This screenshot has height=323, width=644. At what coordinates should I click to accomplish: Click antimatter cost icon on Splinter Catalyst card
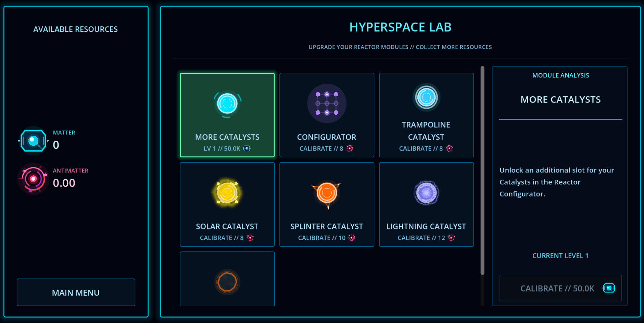pyautogui.click(x=352, y=238)
